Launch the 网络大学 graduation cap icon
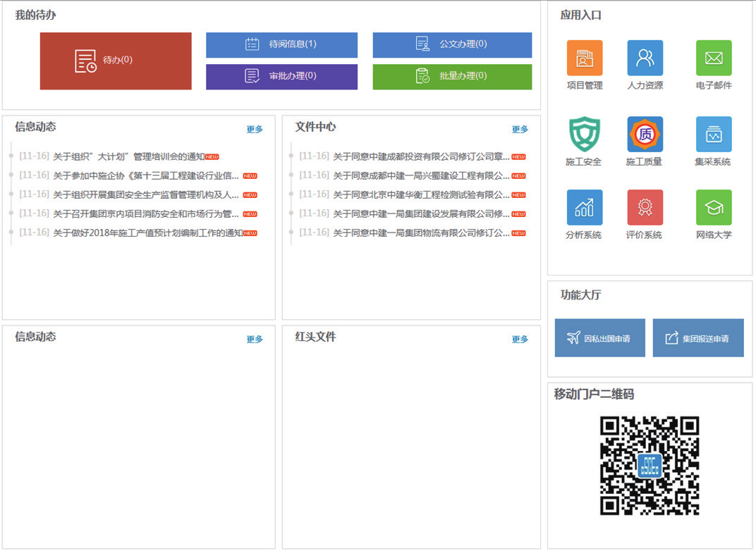Viewport: 756px width, 551px height. [x=714, y=208]
